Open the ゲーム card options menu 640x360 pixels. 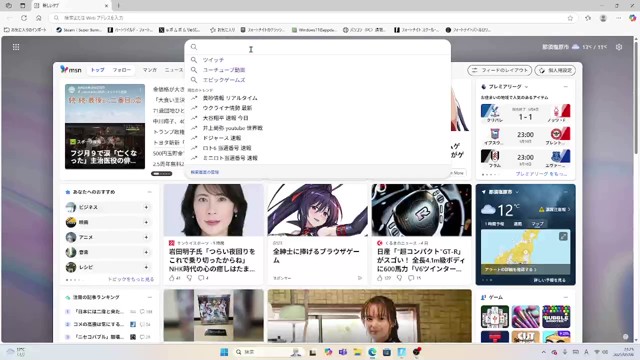click(x=566, y=297)
